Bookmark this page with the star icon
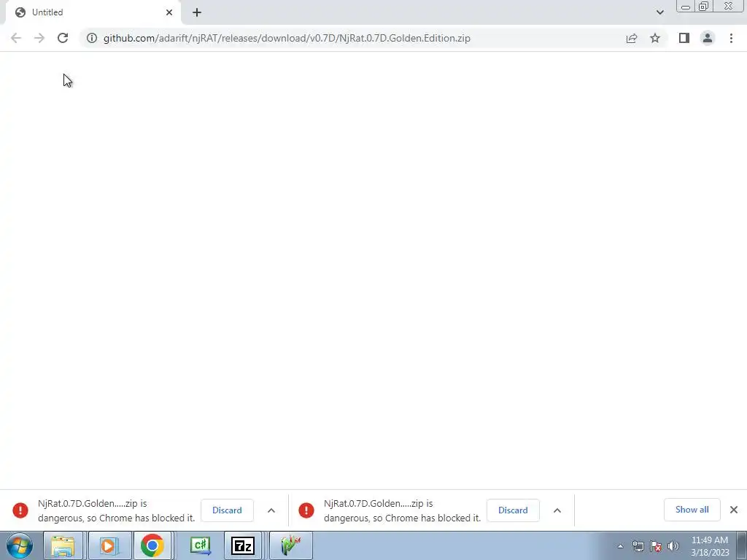 655,38
